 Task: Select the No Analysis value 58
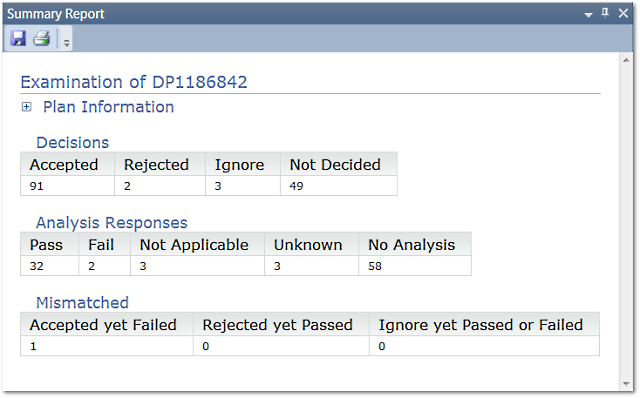415,266
